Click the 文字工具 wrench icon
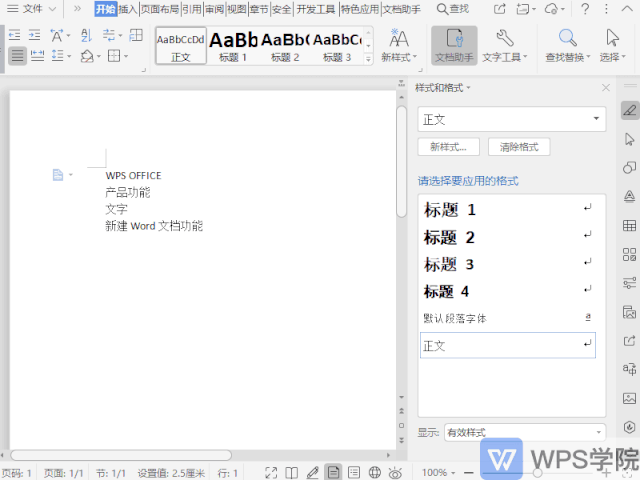 505,45
